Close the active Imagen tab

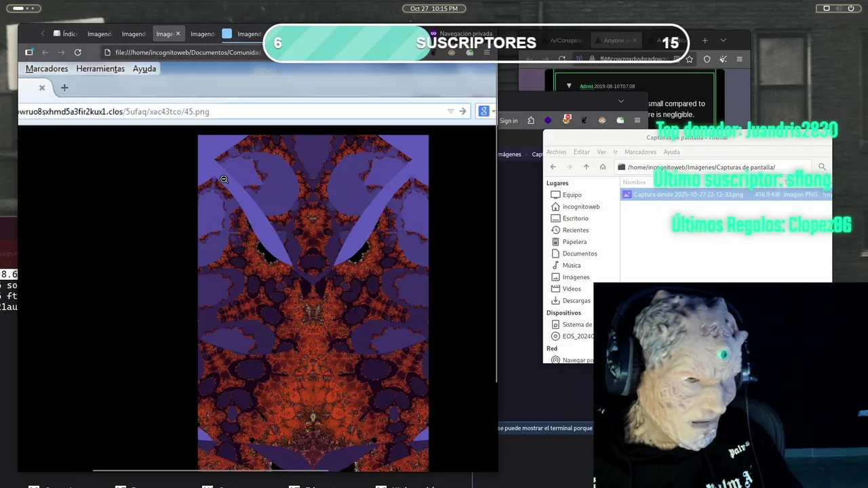(x=178, y=34)
